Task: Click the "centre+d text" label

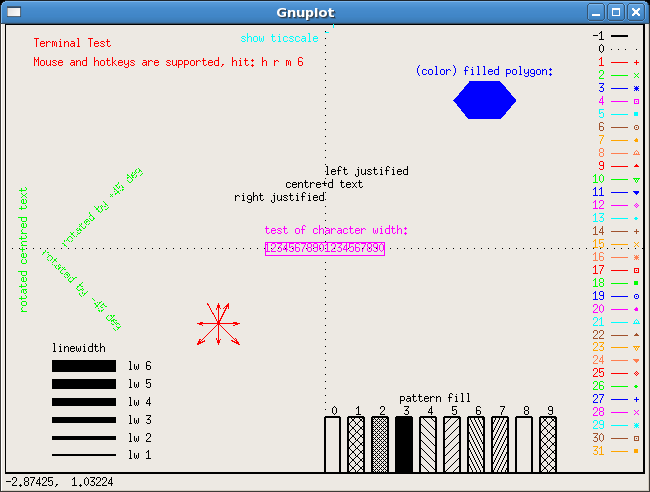Action: click(324, 184)
